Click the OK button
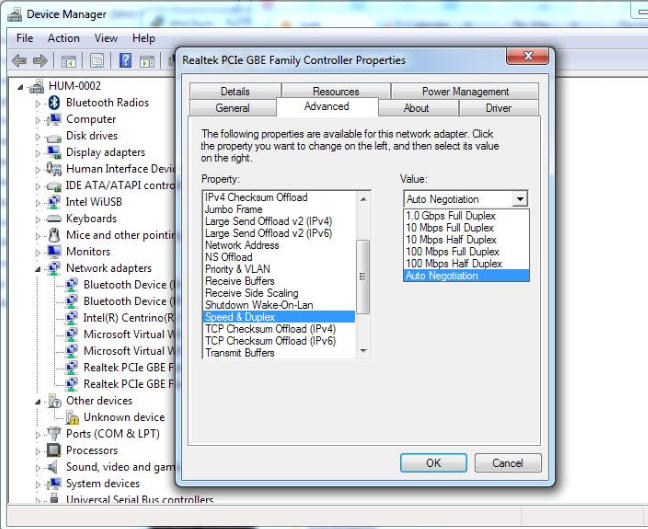Screen dimensions: 648x529 434,463
